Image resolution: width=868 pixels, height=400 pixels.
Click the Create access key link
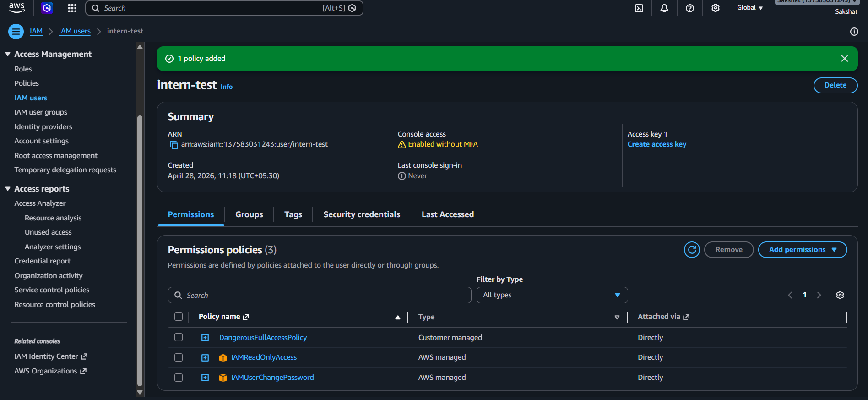click(657, 144)
